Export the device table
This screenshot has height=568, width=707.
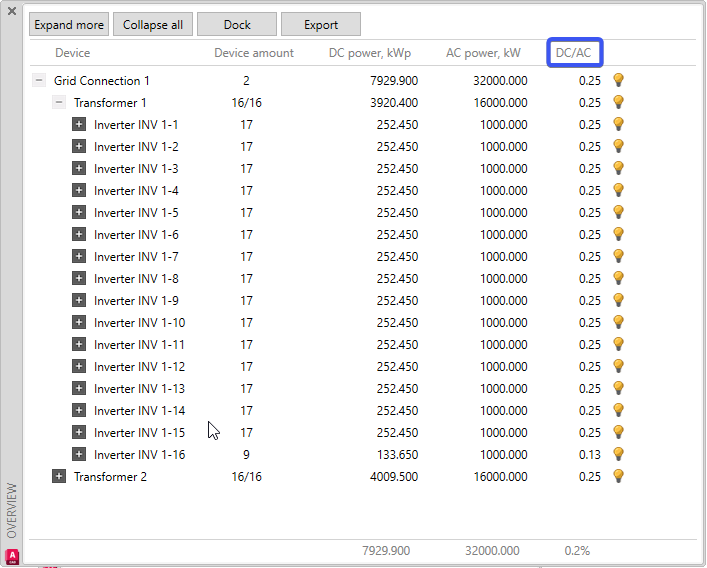(x=321, y=25)
